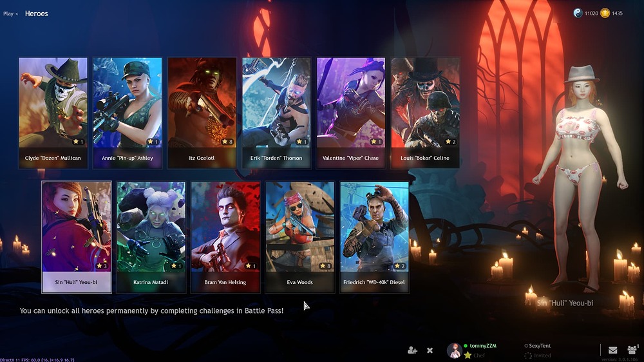Click star level 2 on Friedrich Diesel
This screenshot has width=644, height=362.
point(400,266)
